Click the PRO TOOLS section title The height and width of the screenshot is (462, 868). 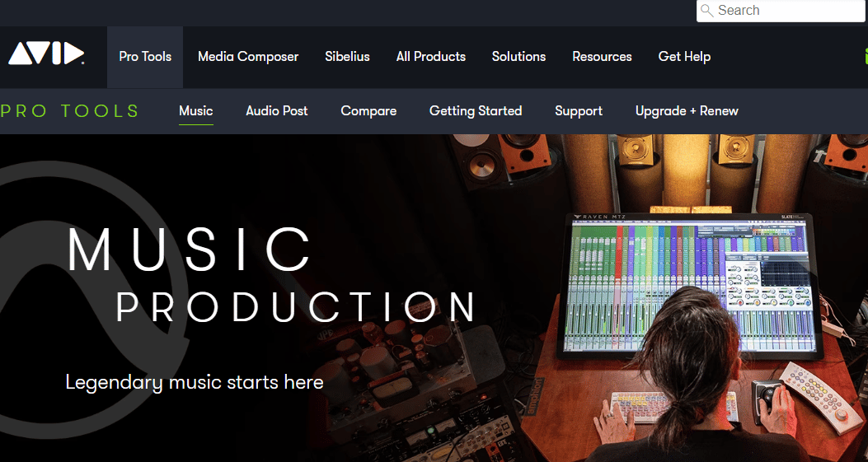[69, 111]
